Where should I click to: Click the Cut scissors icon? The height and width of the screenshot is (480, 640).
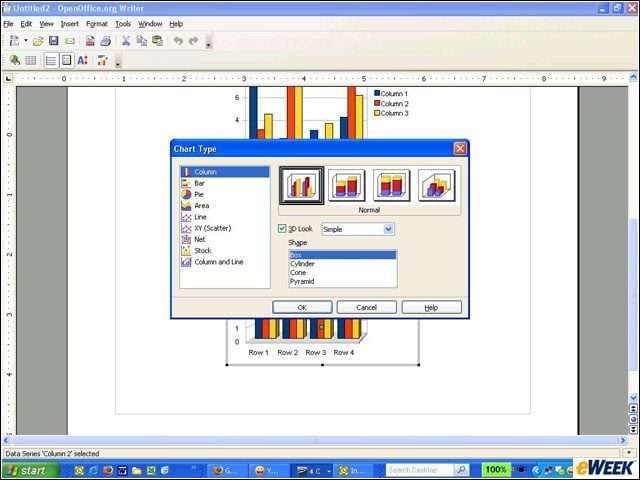pos(126,41)
